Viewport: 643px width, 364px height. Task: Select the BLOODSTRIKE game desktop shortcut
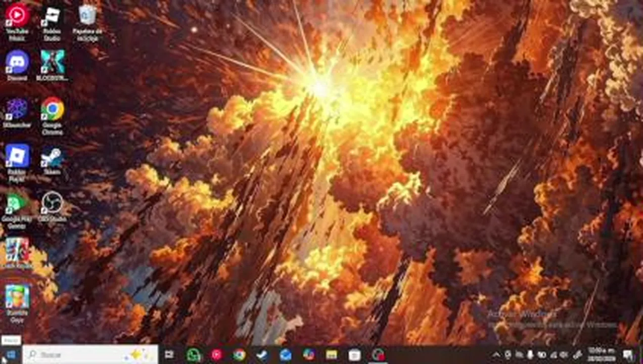[52, 66]
